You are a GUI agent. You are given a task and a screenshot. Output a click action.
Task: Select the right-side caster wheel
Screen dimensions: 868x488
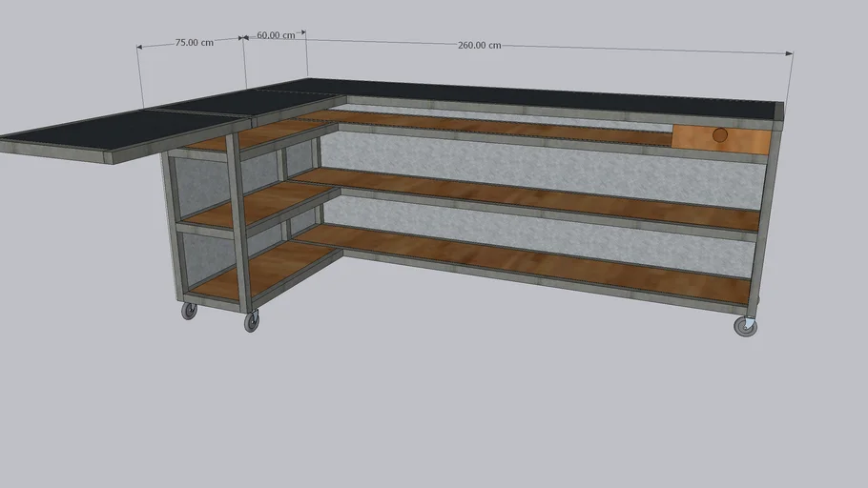pos(745,327)
